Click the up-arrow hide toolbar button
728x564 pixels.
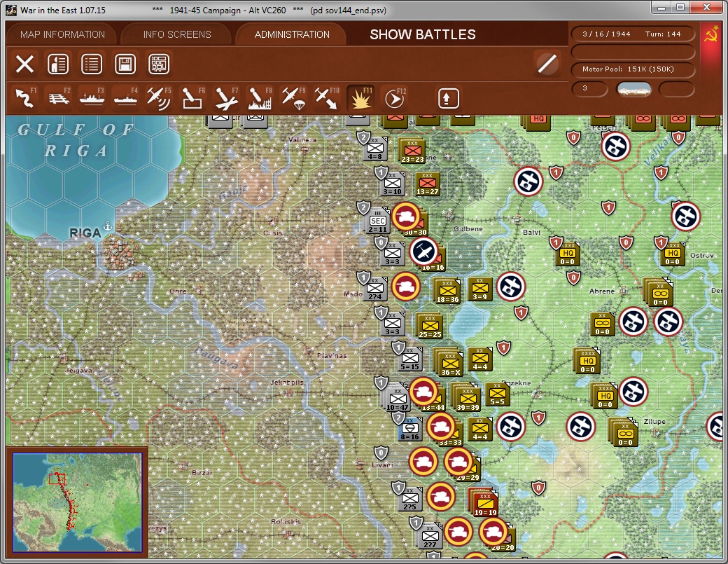pyautogui.click(x=448, y=99)
